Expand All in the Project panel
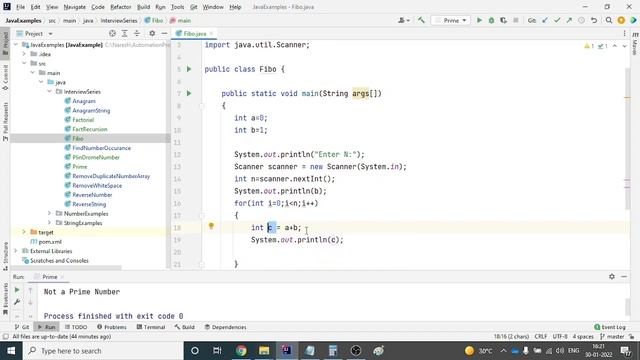Image resolution: width=640 pixels, height=360 pixels. tap(124, 33)
